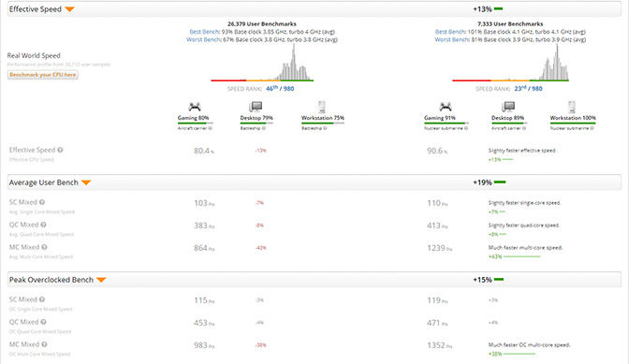Click the green Gaming 91% score bar
Screen dimensions: 629x364
[445, 124]
